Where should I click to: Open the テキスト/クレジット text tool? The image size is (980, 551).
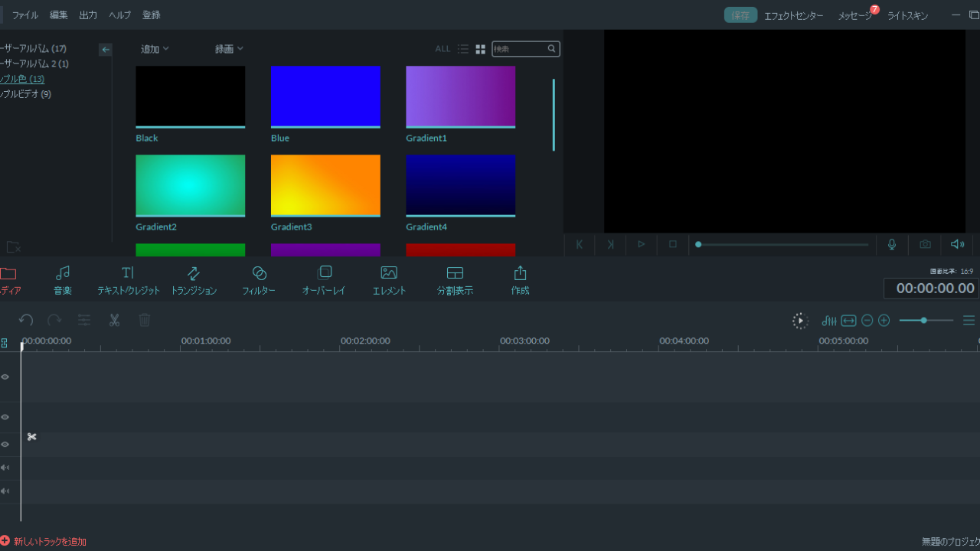[x=129, y=281]
